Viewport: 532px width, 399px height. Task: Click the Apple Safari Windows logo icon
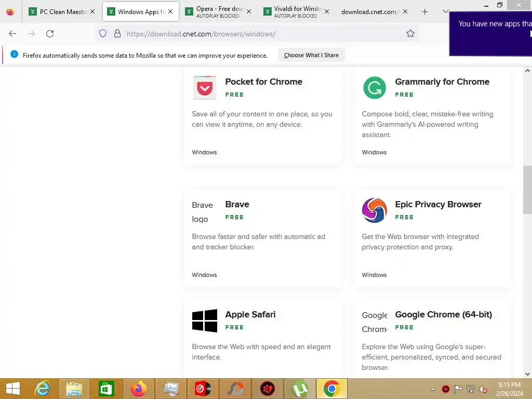pos(205,321)
